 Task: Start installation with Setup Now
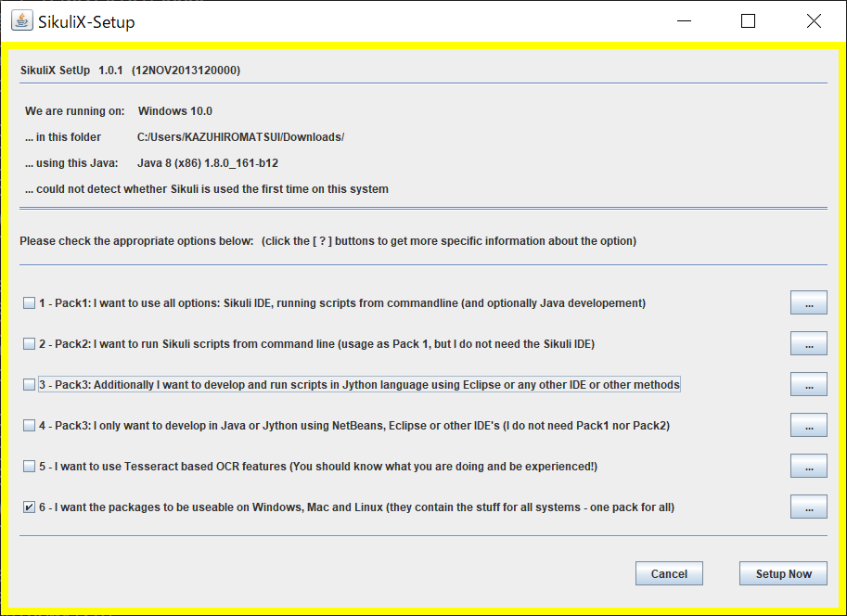point(783,573)
